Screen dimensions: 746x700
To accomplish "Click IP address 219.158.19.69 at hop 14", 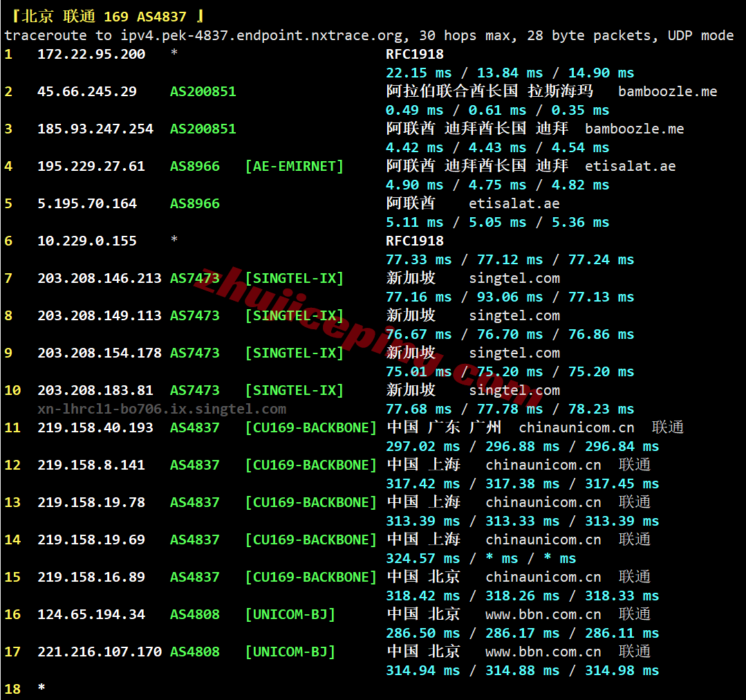I will click(91, 540).
